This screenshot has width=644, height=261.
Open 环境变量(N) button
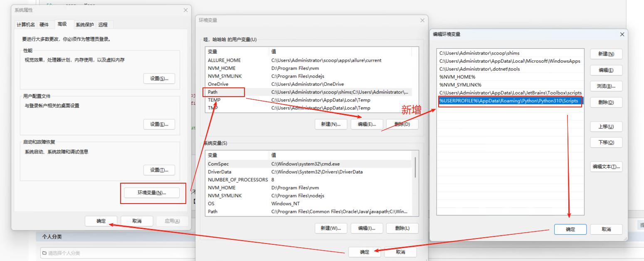click(152, 193)
